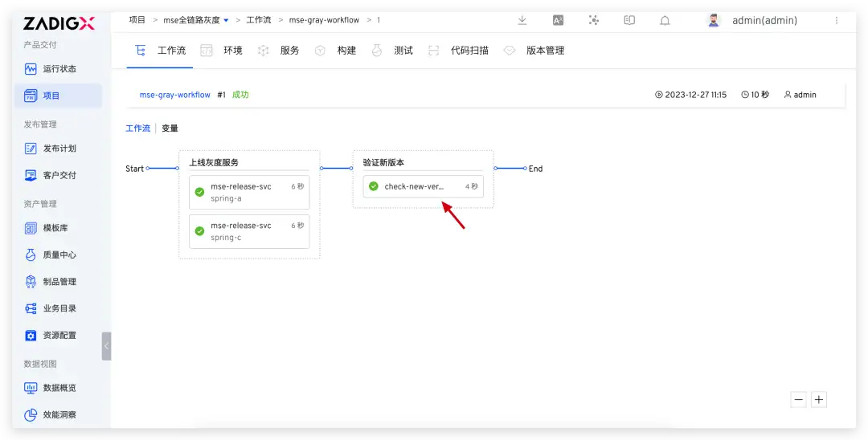Click the 资源配置 gear icon

tap(31, 335)
